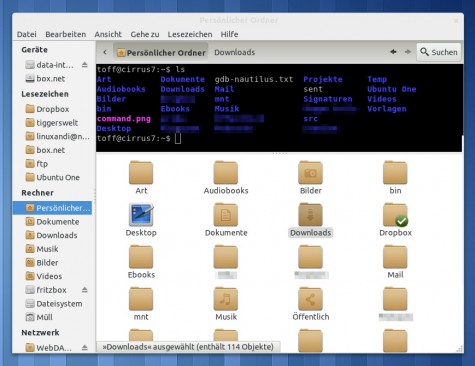Open the Bilder folder icon
This screenshot has width=475, height=366.
tap(310, 173)
